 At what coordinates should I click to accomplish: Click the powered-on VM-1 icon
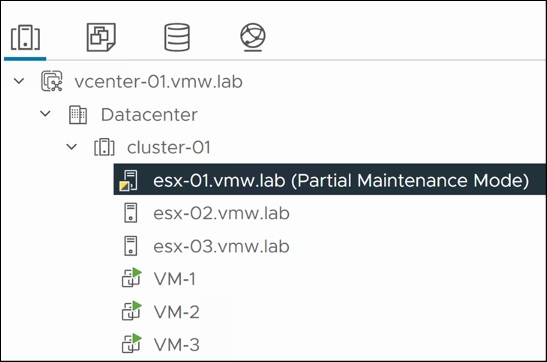click(x=132, y=278)
